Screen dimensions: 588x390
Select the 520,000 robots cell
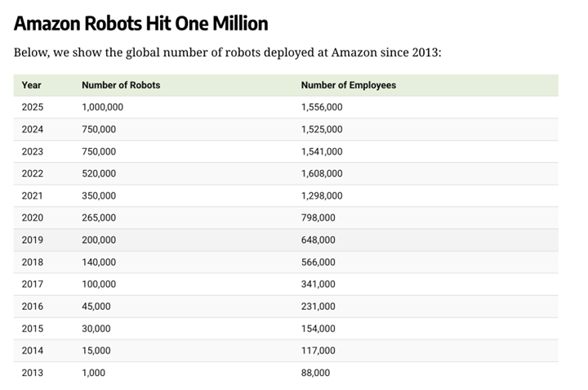pos(99,173)
